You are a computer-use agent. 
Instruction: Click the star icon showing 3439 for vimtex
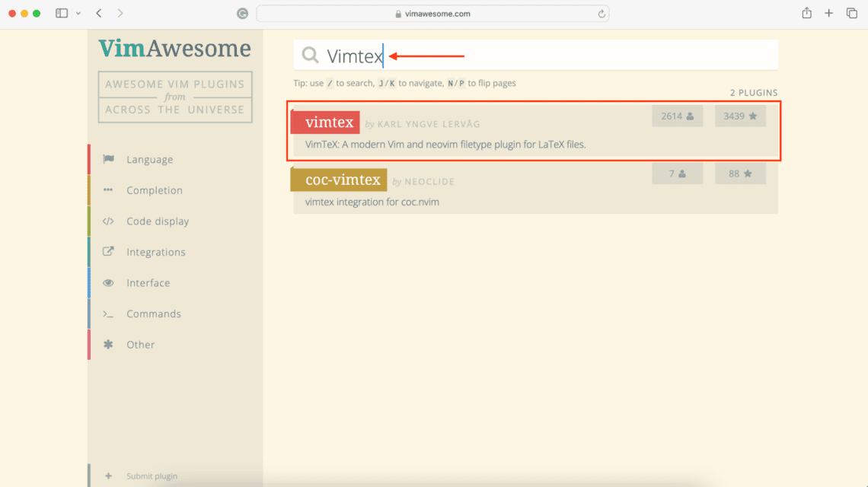coord(740,116)
